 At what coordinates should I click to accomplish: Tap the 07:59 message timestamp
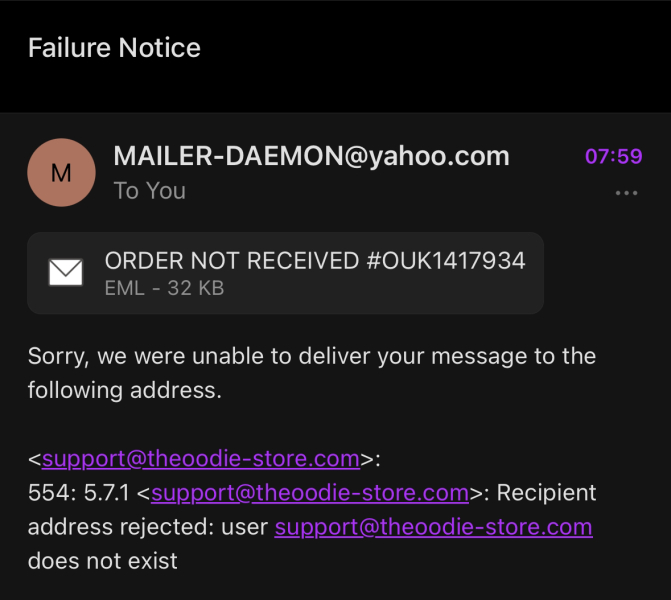[613, 157]
